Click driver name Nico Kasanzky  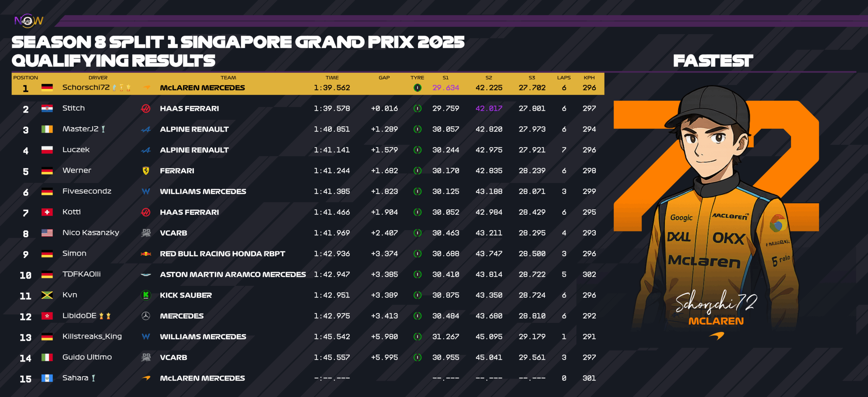pos(91,233)
